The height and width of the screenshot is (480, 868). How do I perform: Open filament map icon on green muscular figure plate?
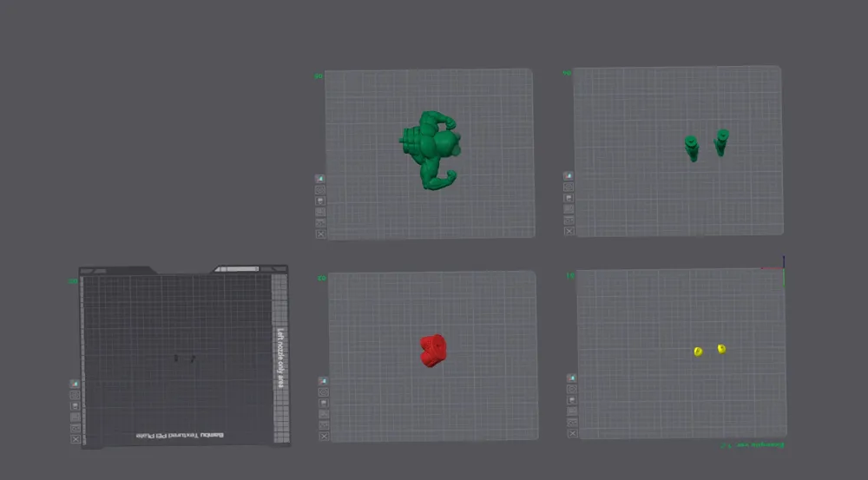pos(320,179)
